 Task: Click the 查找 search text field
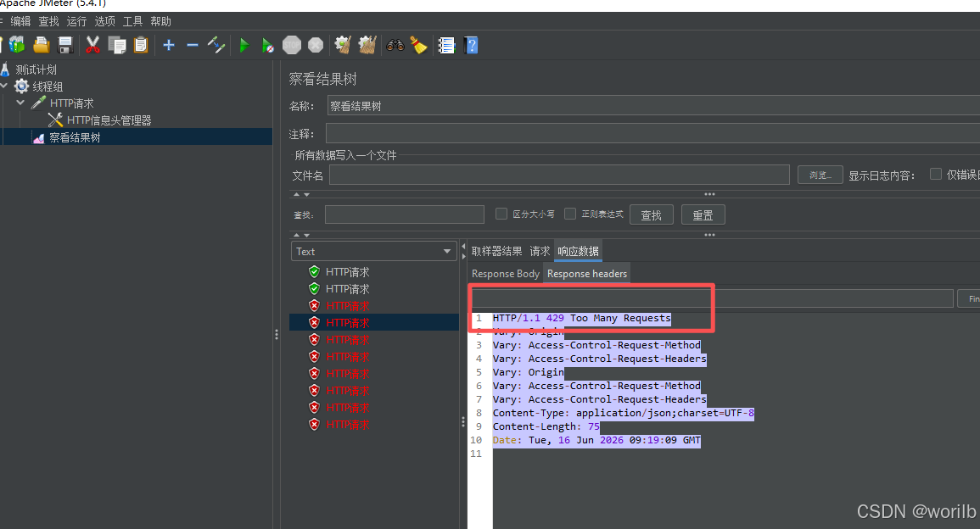[405, 214]
